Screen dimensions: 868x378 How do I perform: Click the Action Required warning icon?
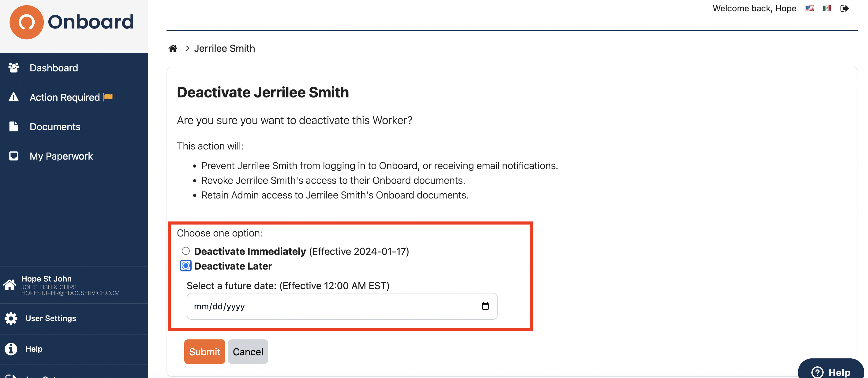pos(13,97)
